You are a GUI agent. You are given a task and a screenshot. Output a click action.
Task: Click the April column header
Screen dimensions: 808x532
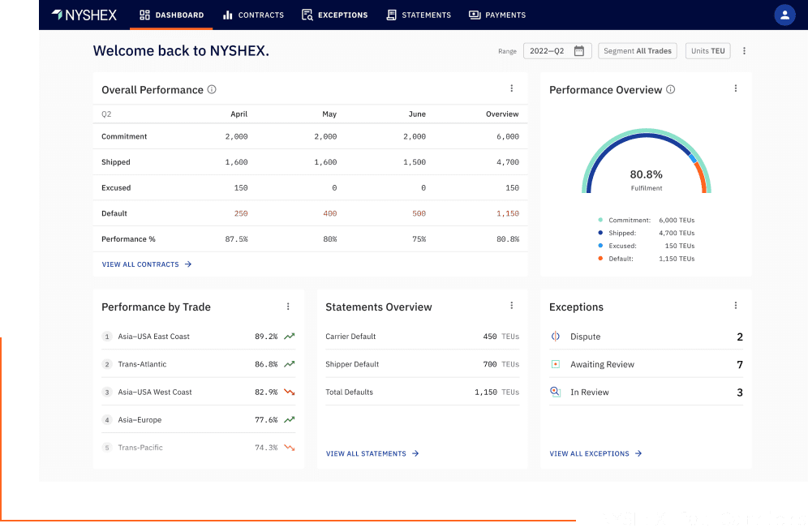[x=239, y=114]
